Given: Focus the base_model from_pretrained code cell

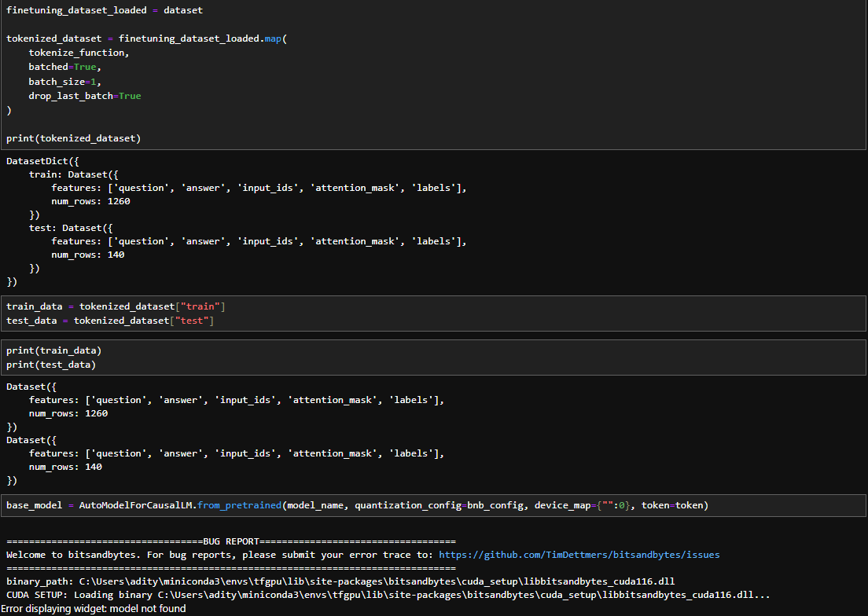Looking at the screenshot, I should tap(357, 505).
